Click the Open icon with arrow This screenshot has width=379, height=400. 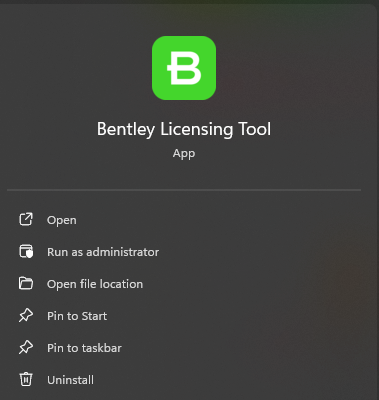click(26, 220)
